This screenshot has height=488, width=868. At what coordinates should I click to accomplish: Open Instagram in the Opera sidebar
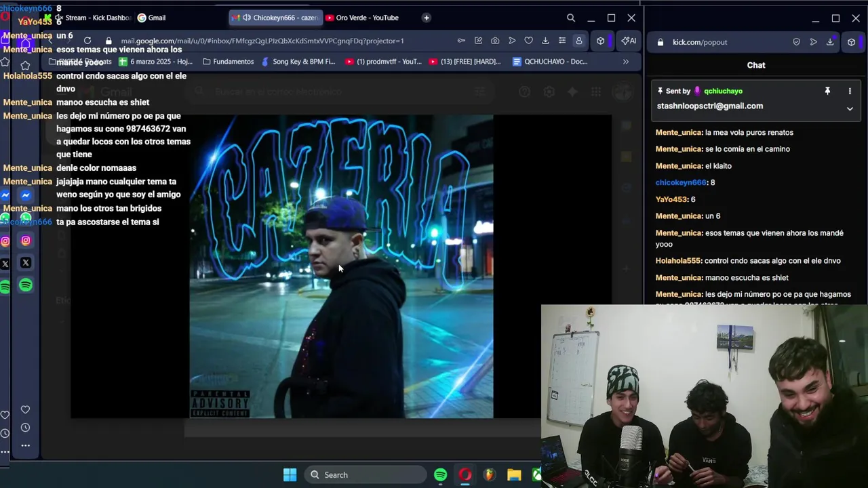point(26,241)
